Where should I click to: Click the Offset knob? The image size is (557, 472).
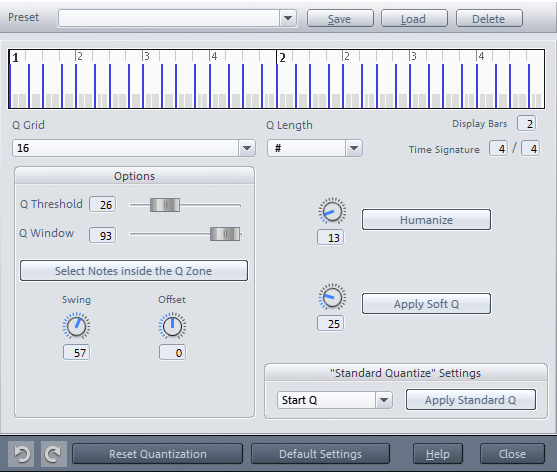click(x=172, y=326)
